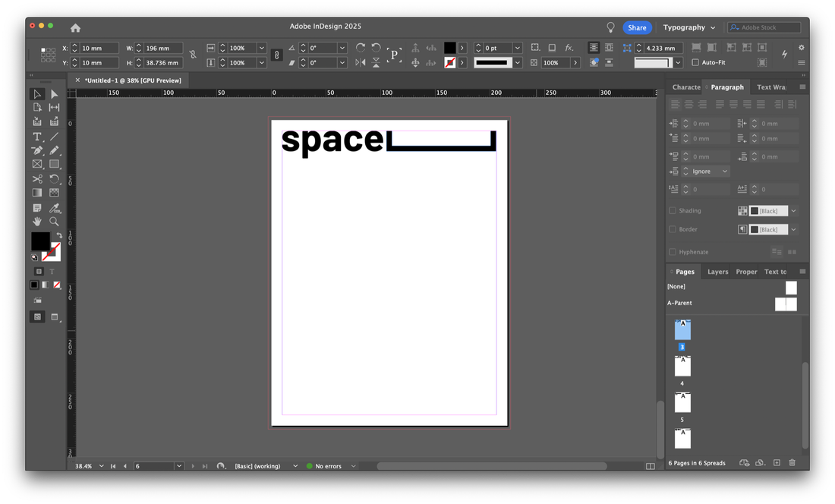Rotate 90 degrees clockwise
835x504 pixels.
click(361, 48)
